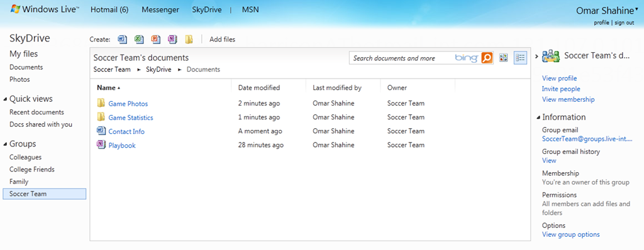Create a new PowerPoint presentation

[156, 40]
